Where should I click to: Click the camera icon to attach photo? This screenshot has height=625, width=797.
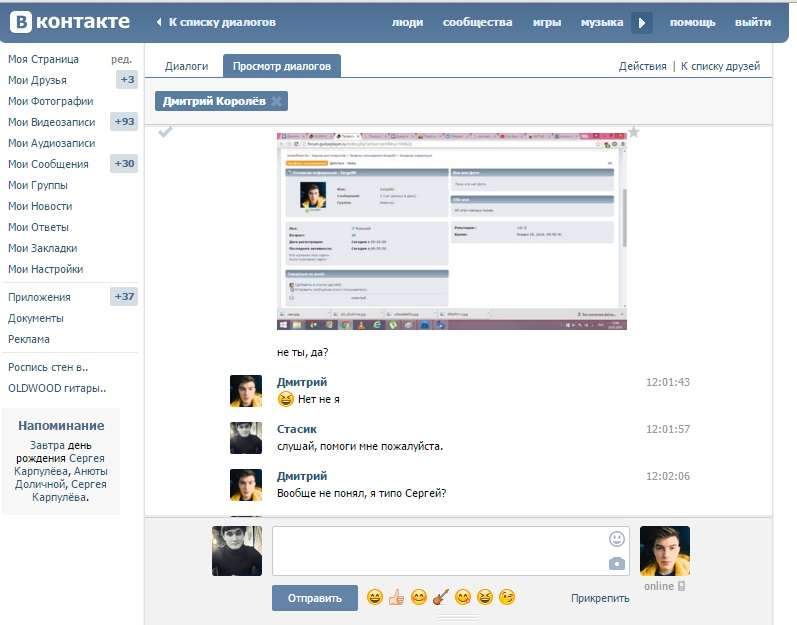point(617,564)
